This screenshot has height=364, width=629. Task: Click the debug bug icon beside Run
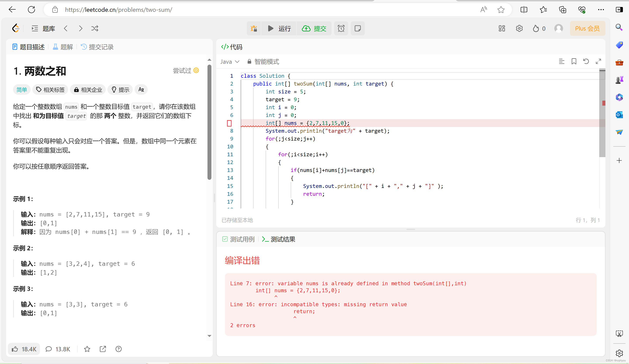pos(254,28)
